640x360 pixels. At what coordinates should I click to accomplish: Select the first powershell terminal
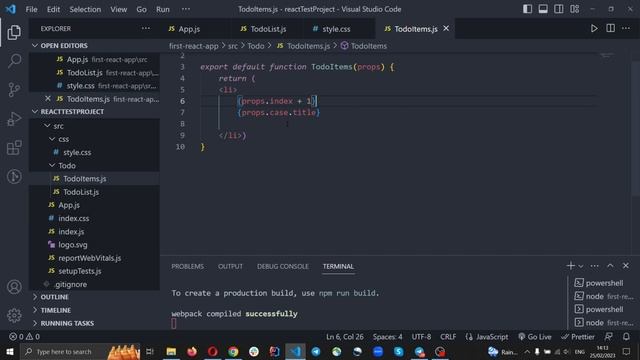[603, 283]
